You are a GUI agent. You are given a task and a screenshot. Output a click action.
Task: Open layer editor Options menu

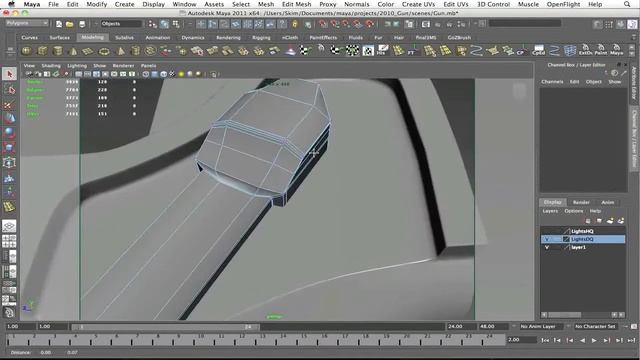click(x=574, y=211)
